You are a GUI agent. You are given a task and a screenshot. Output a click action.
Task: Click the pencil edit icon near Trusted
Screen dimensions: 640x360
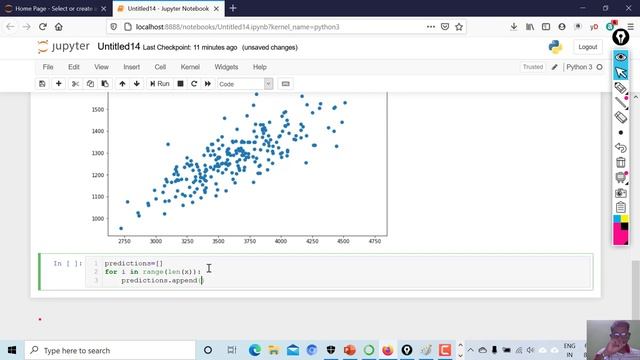coord(554,67)
